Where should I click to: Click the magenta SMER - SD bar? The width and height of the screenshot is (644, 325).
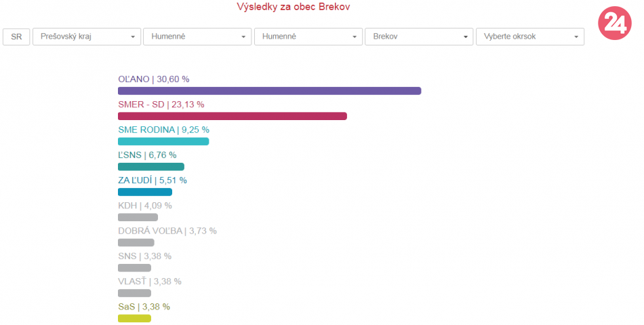232,116
